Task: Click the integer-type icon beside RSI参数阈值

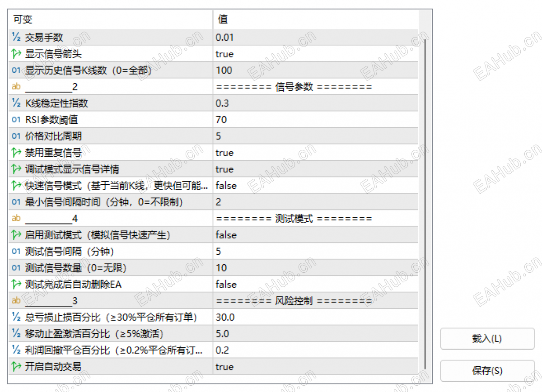Action: (16, 120)
